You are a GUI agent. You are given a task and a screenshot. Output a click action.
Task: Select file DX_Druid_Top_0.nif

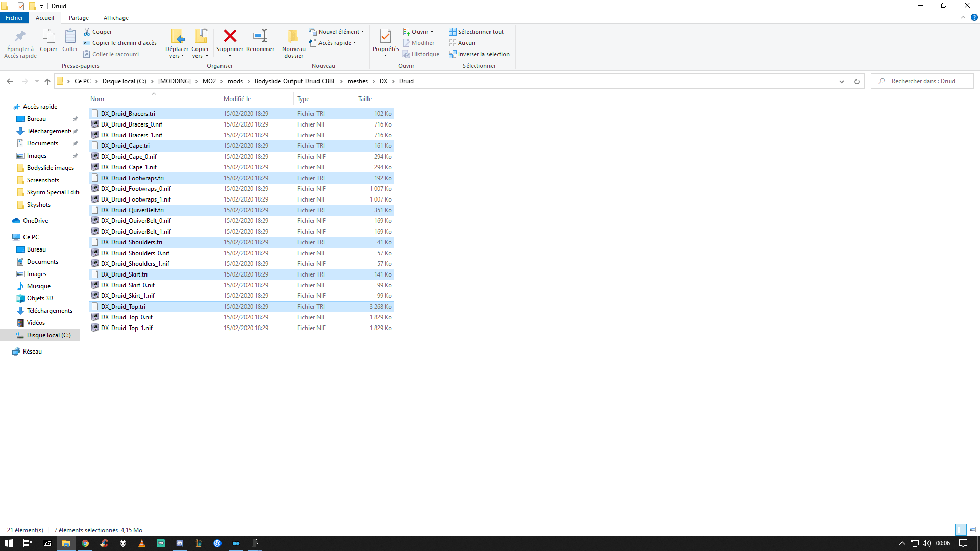click(127, 317)
